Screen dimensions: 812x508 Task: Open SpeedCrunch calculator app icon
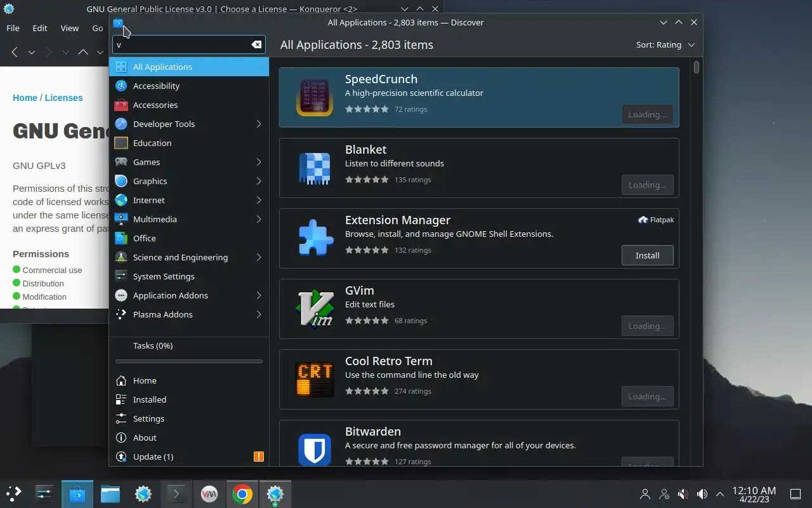315,97
